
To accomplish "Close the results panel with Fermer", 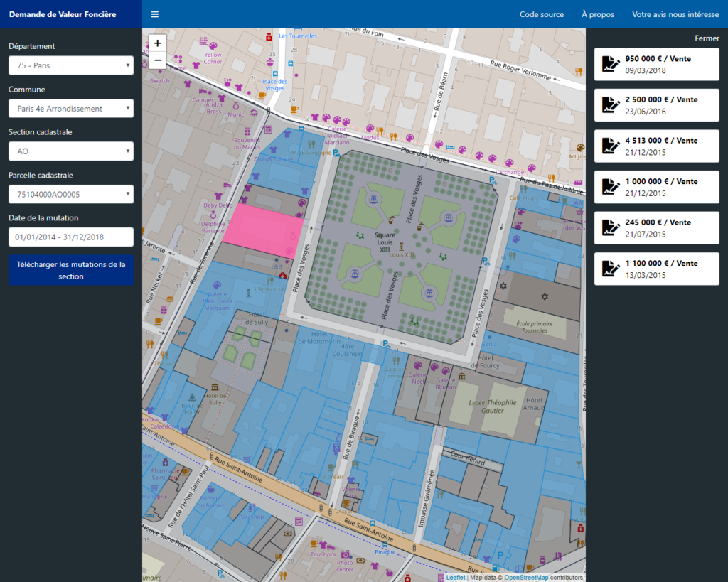I will click(707, 38).
